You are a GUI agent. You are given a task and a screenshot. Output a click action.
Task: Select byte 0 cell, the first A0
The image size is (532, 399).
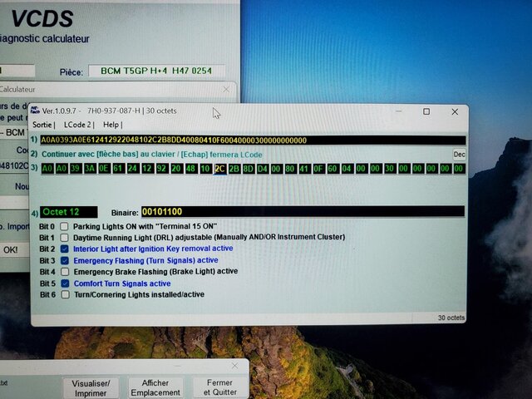(x=47, y=169)
